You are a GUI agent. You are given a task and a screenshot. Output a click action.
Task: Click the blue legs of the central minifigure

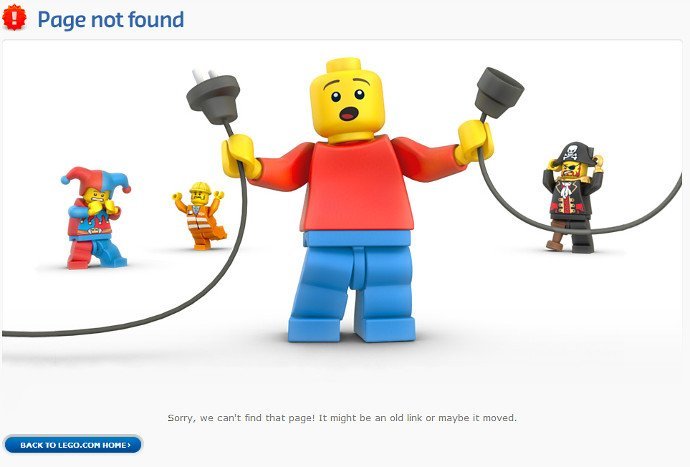pos(352,286)
